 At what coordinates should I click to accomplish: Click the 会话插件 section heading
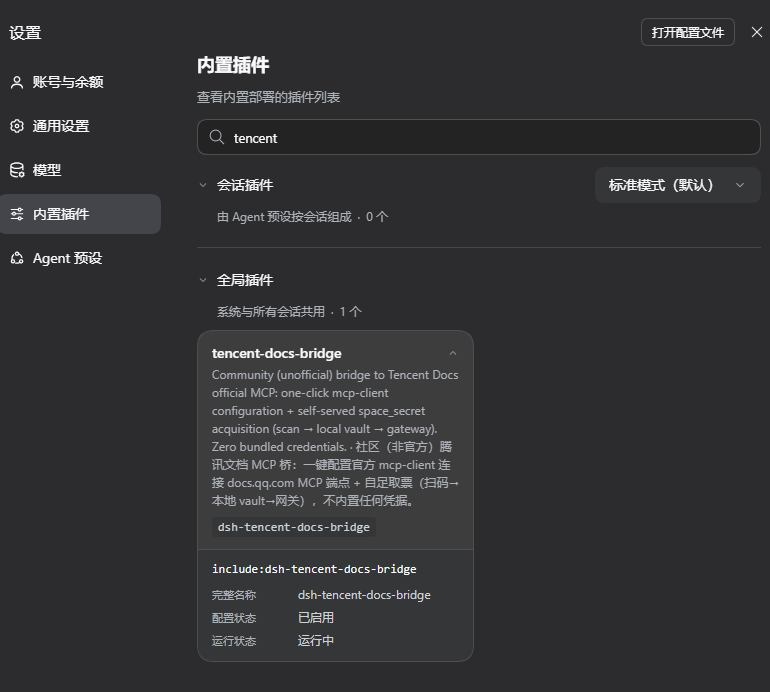coord(245,185)
